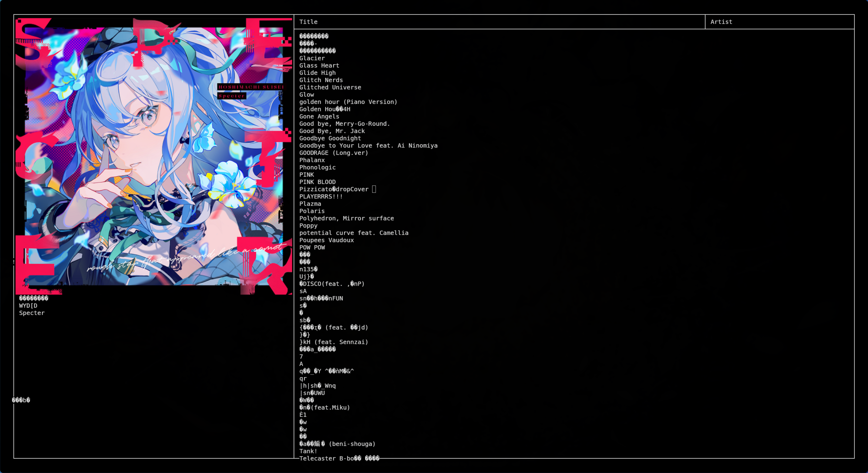
Task: Pick the track Glitch Nerds
Action: (x=321, y=80)
